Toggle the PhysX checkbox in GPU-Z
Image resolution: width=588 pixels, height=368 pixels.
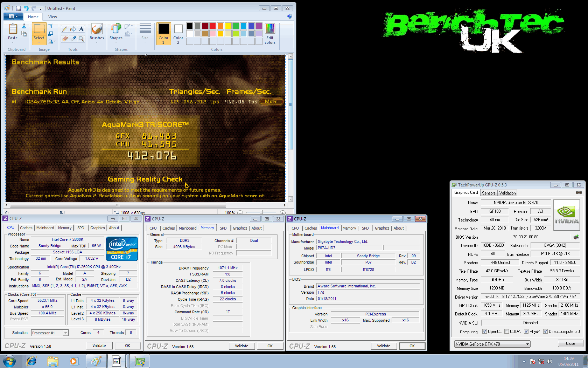pyautogui.click(x=526, y=332)
